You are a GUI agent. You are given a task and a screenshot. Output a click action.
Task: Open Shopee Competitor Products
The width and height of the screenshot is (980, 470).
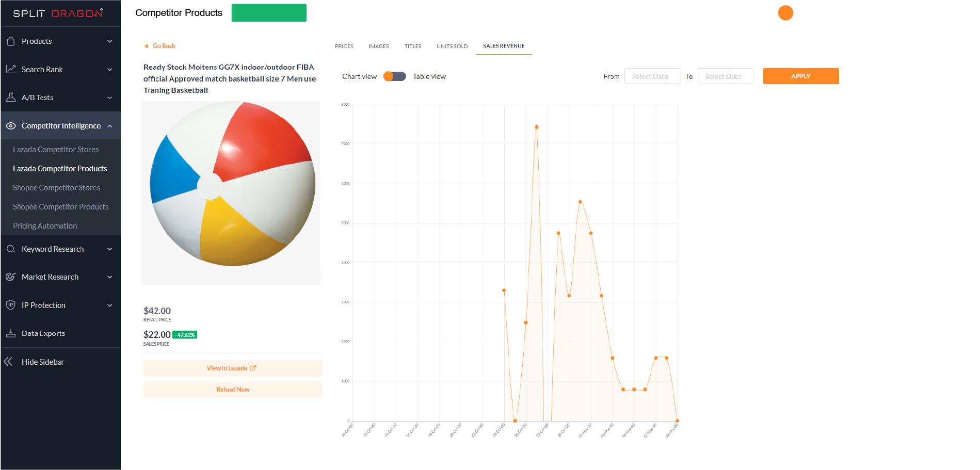pos(61,207)
